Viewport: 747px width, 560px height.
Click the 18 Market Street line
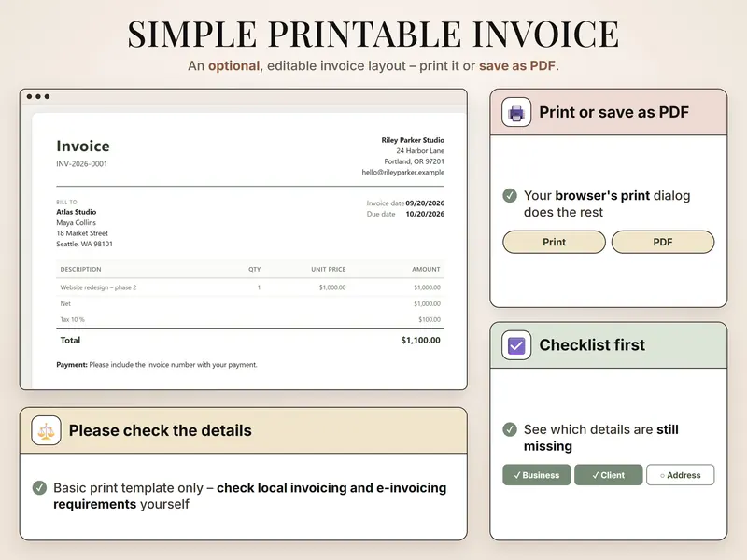point(82,233)
